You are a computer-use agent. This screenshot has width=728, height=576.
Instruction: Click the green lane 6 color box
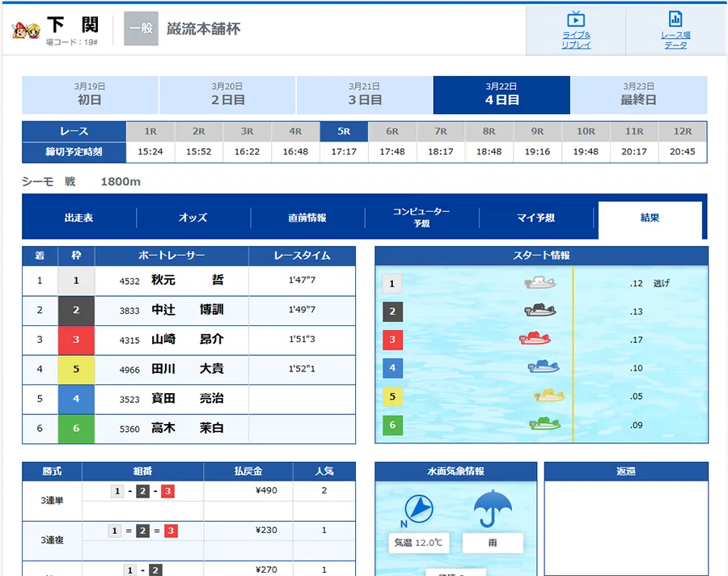click(x=76, y=428)
